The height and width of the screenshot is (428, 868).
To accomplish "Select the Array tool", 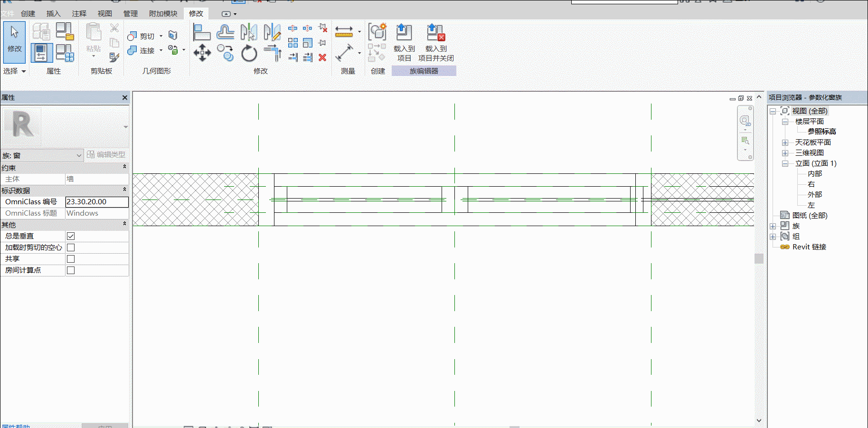I will pos(293,43).
